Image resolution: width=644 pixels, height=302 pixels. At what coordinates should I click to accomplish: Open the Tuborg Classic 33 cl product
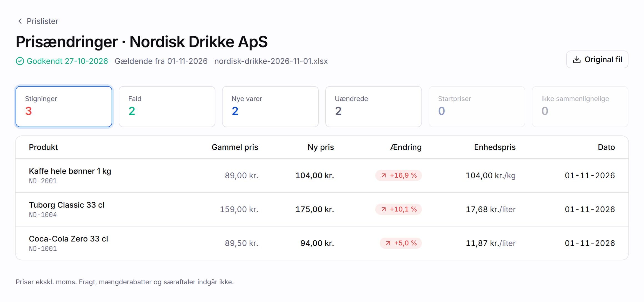67,205
